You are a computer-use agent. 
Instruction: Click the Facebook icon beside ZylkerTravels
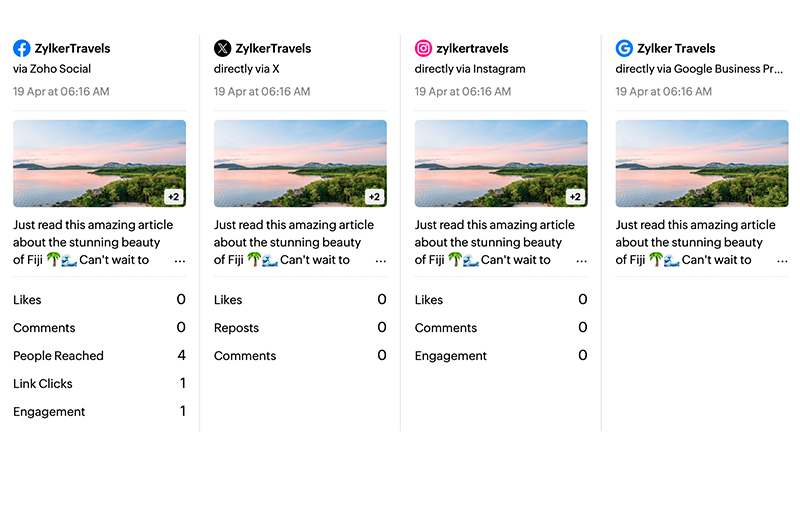tap(22, 48)
